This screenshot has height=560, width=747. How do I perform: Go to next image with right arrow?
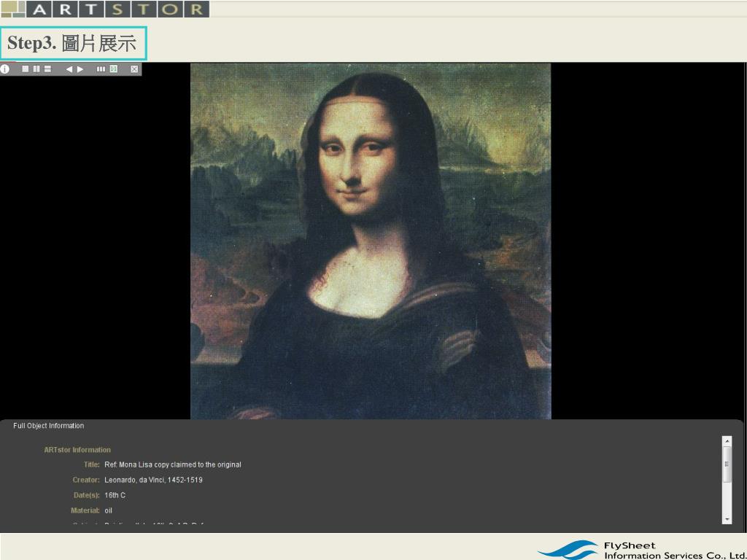[x=80, y=69]
